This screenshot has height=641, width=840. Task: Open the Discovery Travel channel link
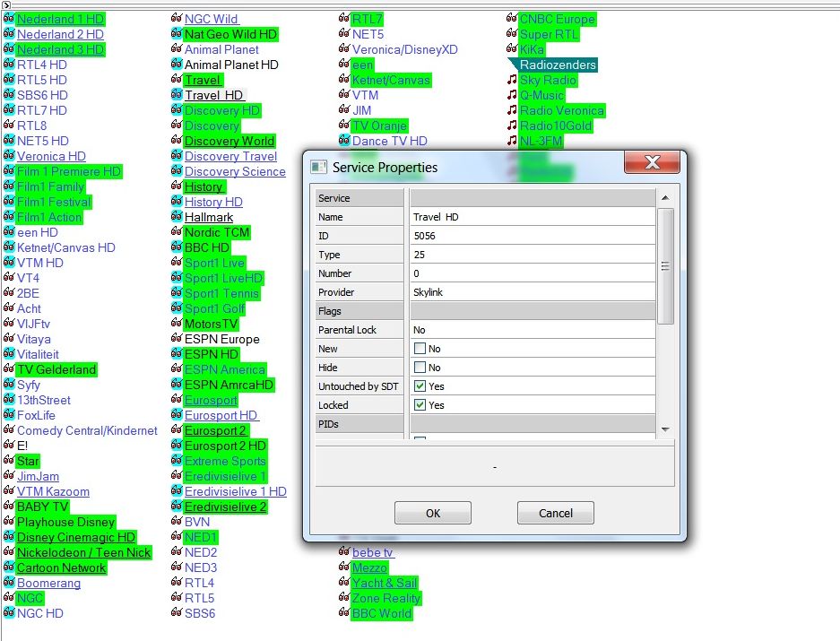(231, 156)
